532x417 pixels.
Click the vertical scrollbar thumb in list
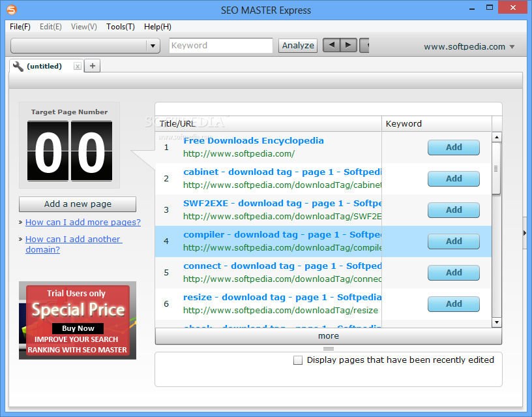pyautogui.click(x=496, y=168)
